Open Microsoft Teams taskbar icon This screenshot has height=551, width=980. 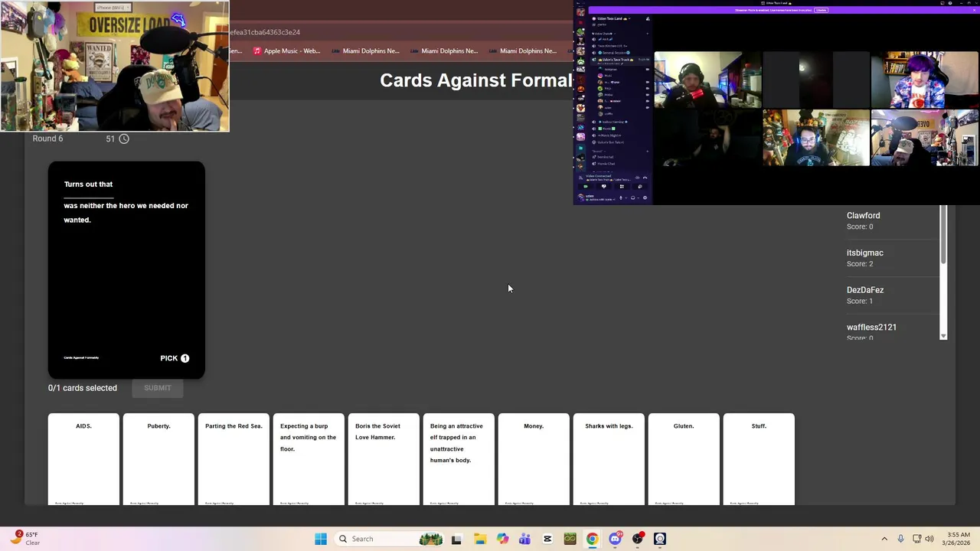524,539
